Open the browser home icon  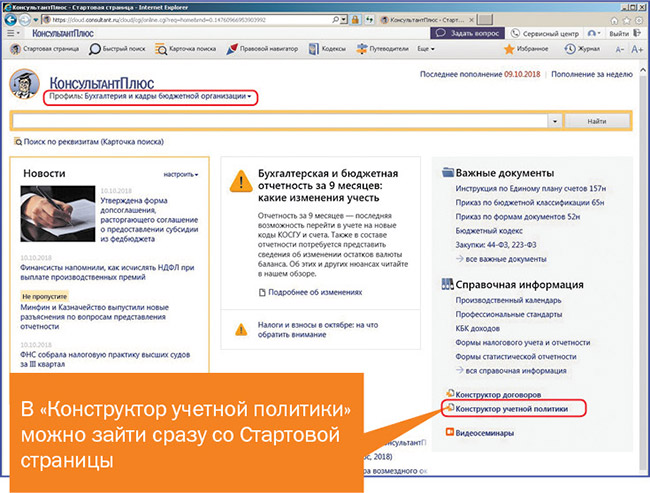pos(614,20)
